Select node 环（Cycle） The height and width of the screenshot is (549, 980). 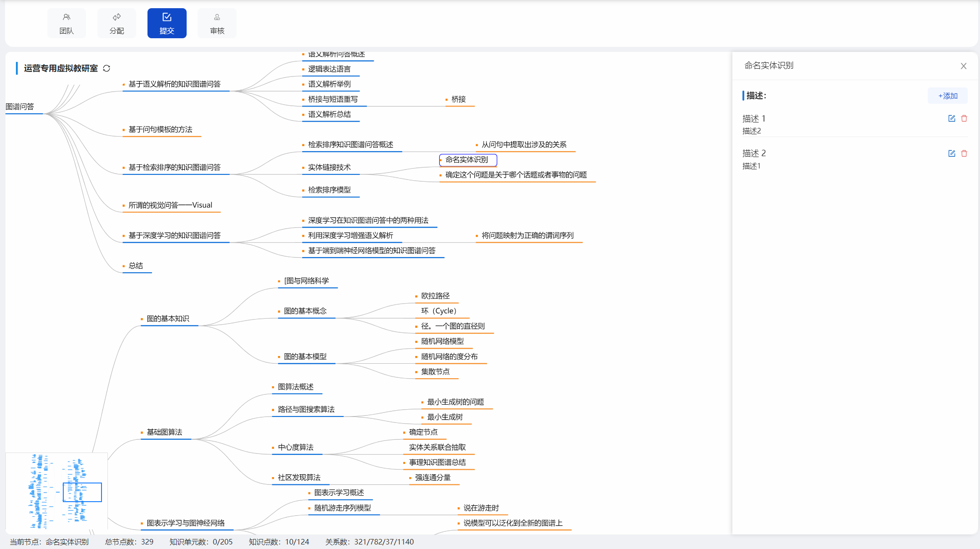tap(438, 311)
